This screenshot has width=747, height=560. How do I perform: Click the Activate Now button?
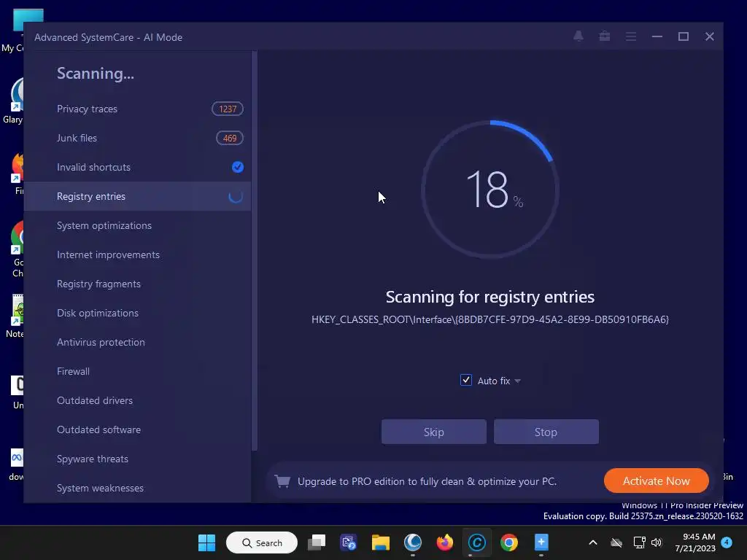pos(656,481)
